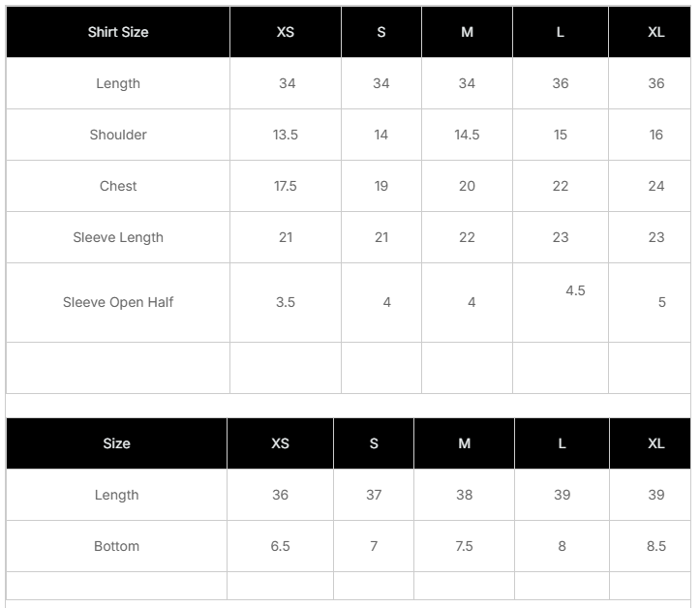
Task: Click the chest value 24 for XL
Action: point(656,186)
